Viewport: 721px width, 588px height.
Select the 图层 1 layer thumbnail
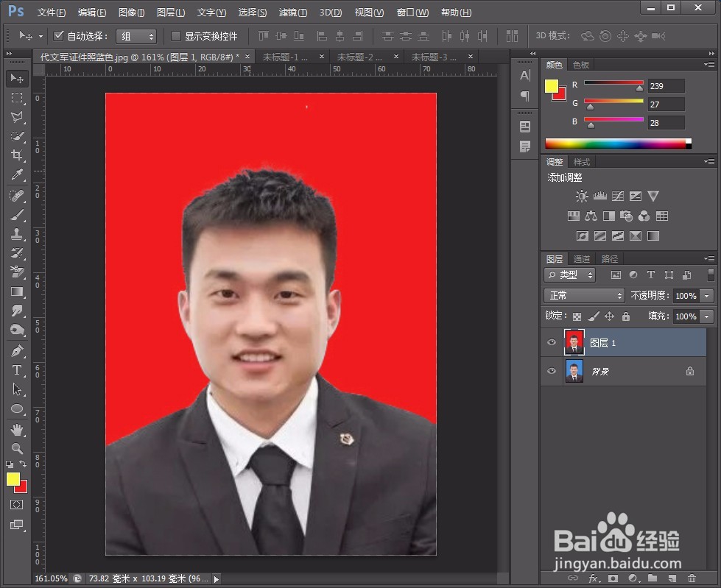point(574,341)
